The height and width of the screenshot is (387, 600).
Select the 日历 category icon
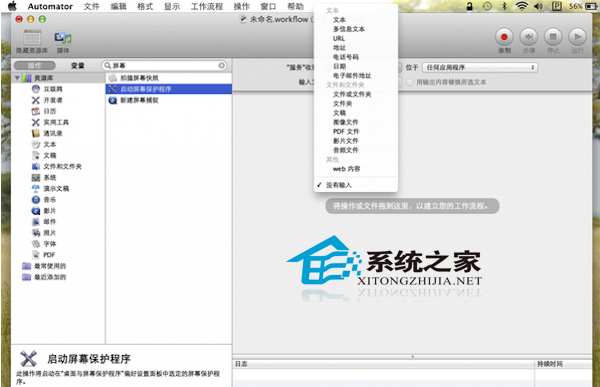pos(36,111)
